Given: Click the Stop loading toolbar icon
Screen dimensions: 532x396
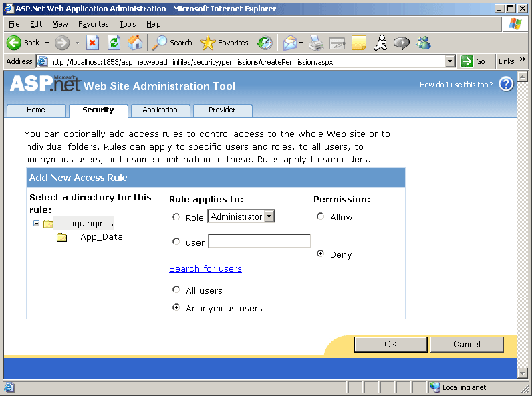Looking at the screenshot, I should [x=92, y=43].
